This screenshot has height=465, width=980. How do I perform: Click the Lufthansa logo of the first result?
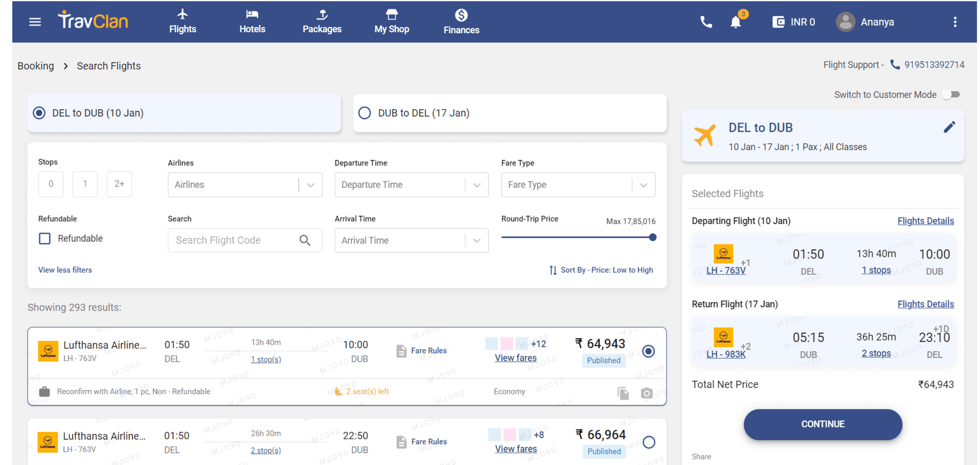pyautogui.click(x=48, y=351)
